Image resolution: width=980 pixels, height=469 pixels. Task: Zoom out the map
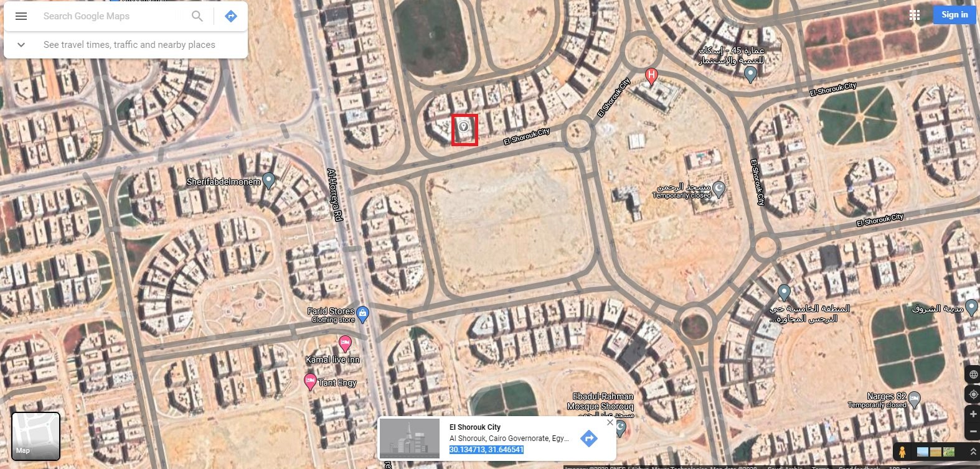pyautogui.click(x=973, y=431)
